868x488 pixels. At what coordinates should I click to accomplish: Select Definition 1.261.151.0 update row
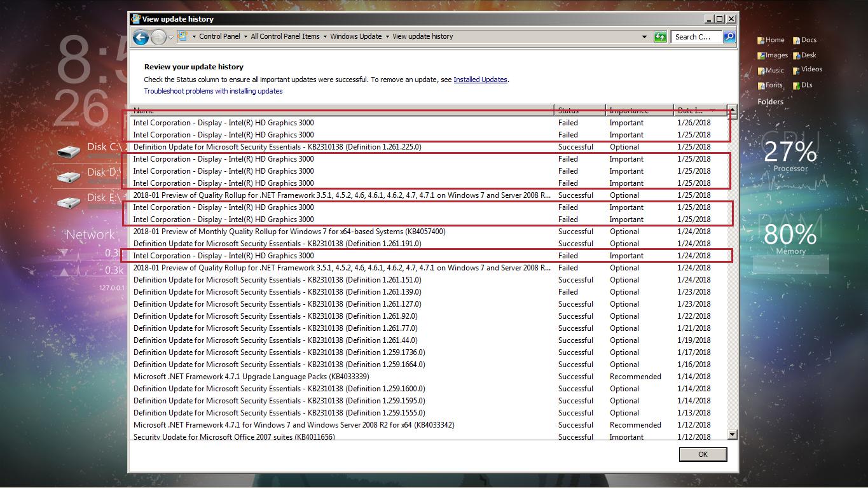tap(429, 280)
